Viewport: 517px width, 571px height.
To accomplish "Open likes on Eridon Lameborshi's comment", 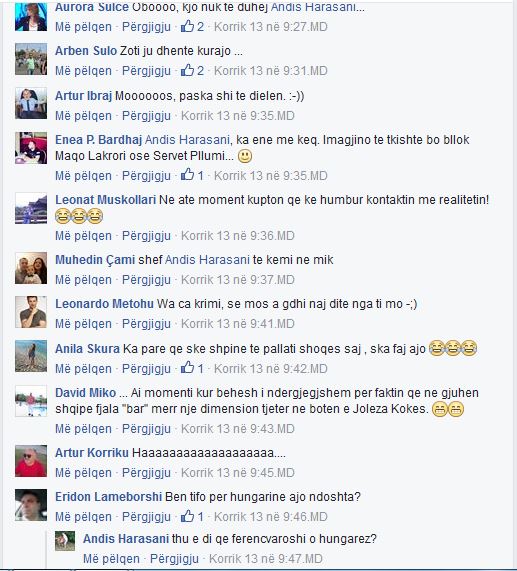I will click(x=193, y=516).
